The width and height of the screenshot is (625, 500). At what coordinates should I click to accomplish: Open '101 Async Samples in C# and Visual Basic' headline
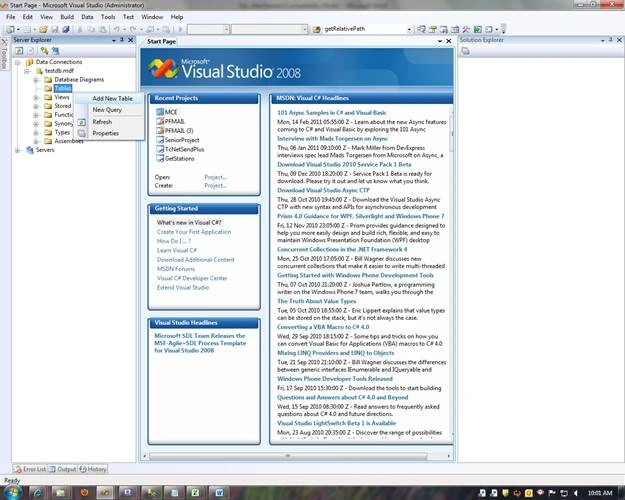pos(332,113)
